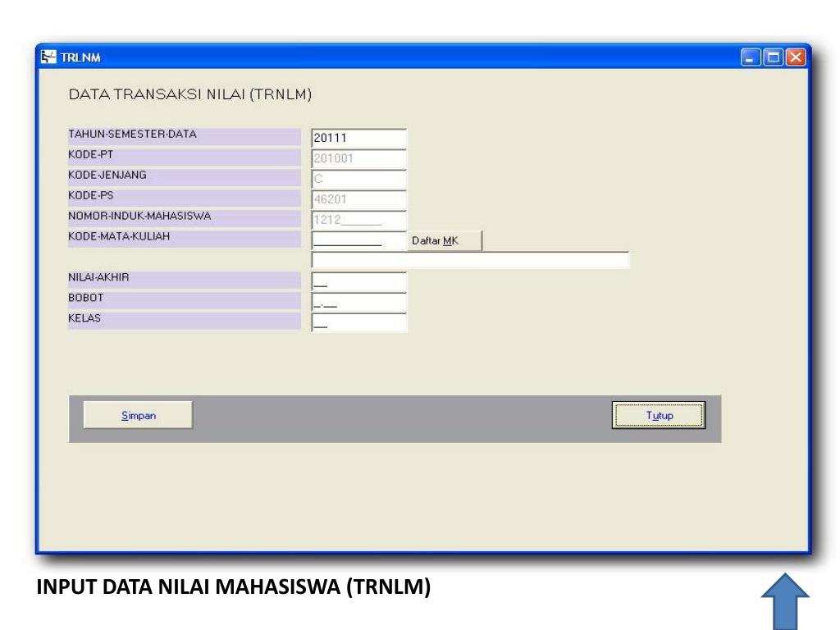Viewport: 840px width, 630px height.
Task: Focus the Nilai-Akhir input field
Action: tap(359, 281)
